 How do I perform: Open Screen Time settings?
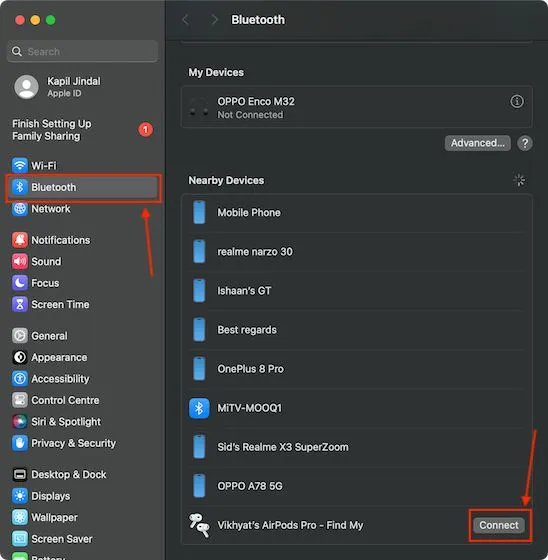(83, 304)
